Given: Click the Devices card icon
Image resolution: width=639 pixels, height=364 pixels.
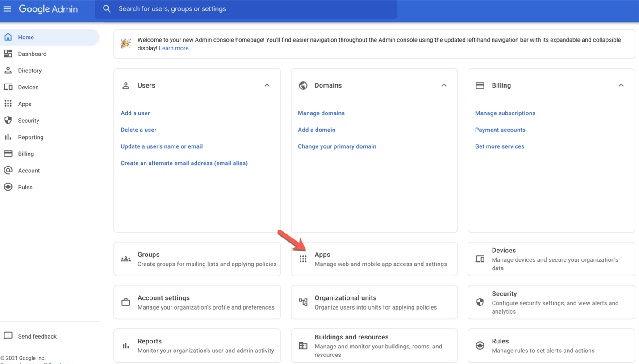Looking at the screenshot, I should [480, 259].
